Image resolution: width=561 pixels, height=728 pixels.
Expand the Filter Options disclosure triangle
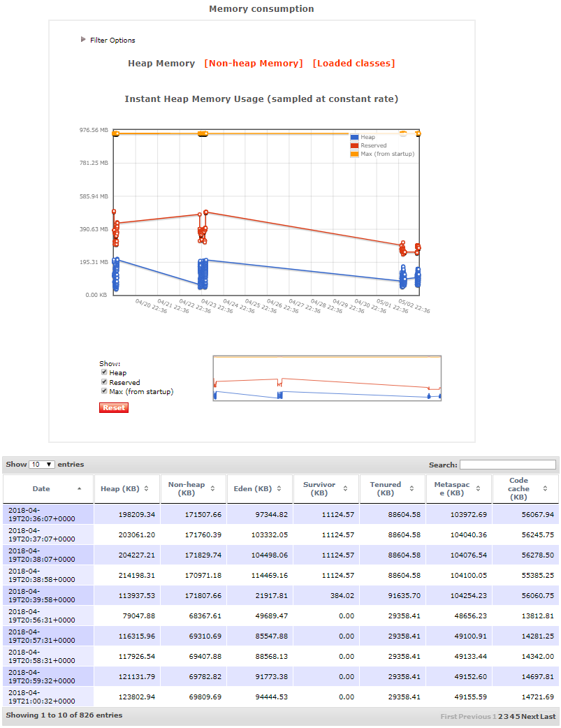(x=83, y=39)
